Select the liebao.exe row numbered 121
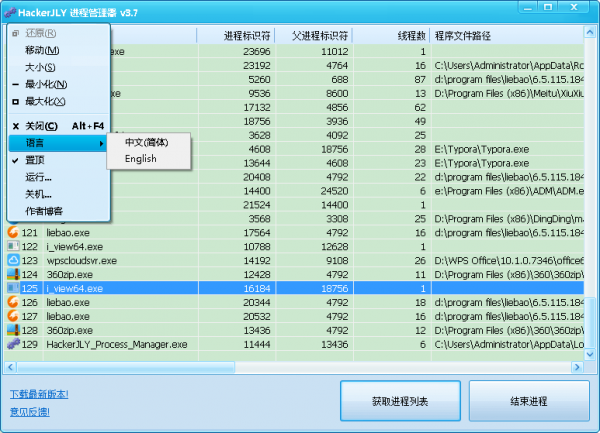Viewport: 600px width, 433px height. tap(295, 232)
